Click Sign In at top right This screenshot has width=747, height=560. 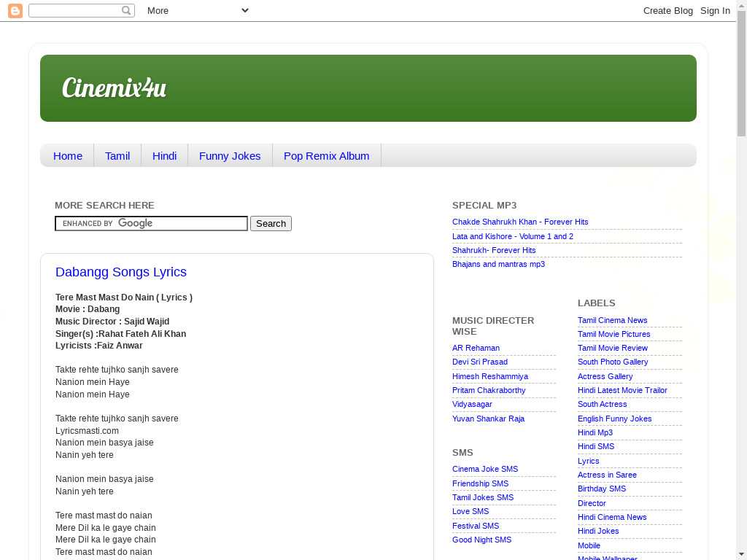pyautogui.click(x=715, y=10)
